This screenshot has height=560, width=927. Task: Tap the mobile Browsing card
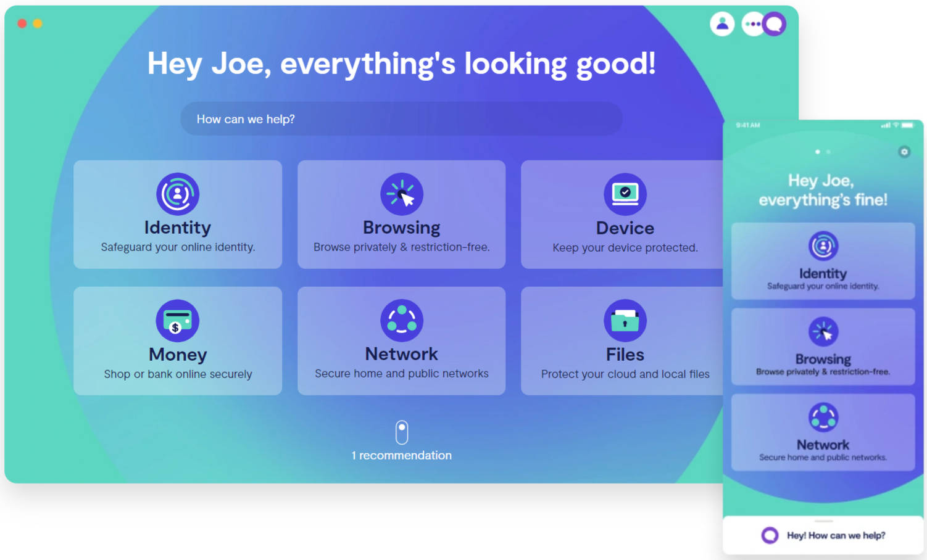pyautogui.click(x=823, y=347)
